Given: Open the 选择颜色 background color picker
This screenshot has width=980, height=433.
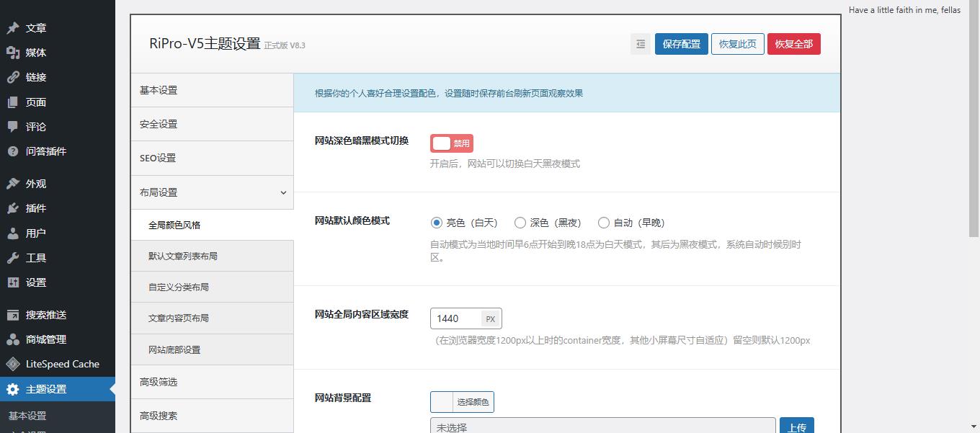Looking at the screenshot, I should tap(462, 402).
